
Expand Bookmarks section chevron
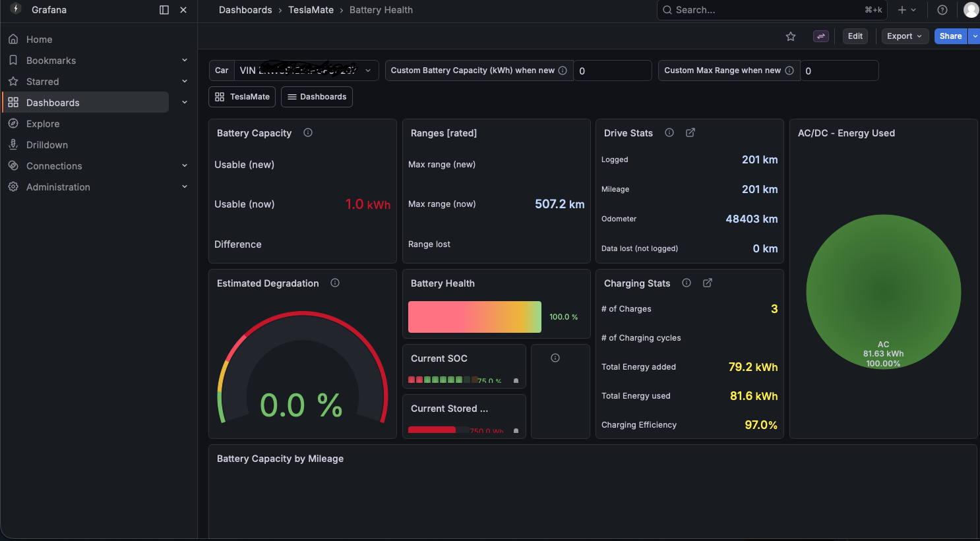(x=185, y=60)
